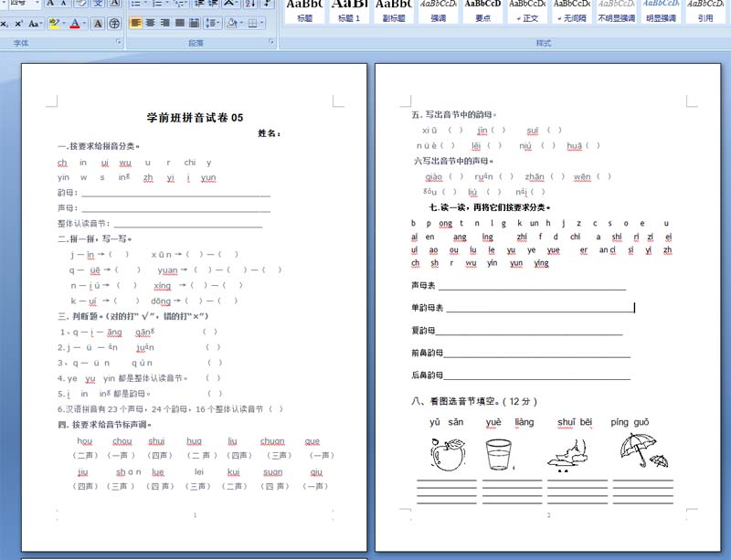Click the 字体 group label
This screenshot has height=560, width=731.
[x=21, y=43]
